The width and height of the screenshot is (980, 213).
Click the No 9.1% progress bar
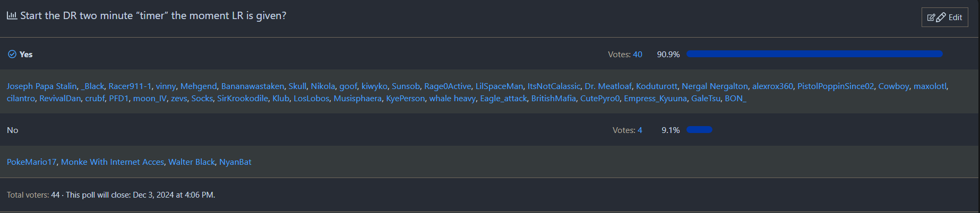click(699, 130)
